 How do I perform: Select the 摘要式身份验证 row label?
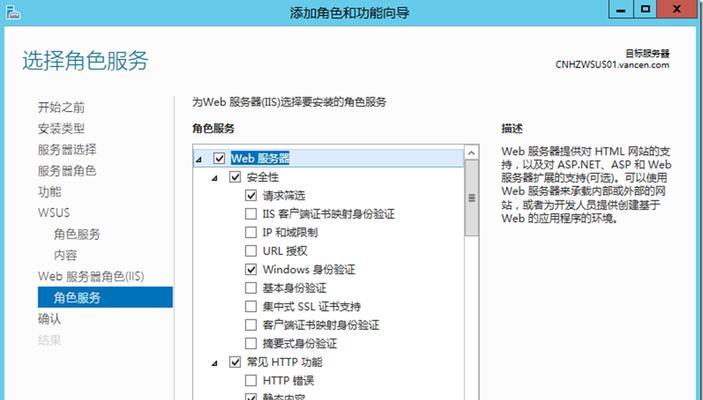[299, 343]
